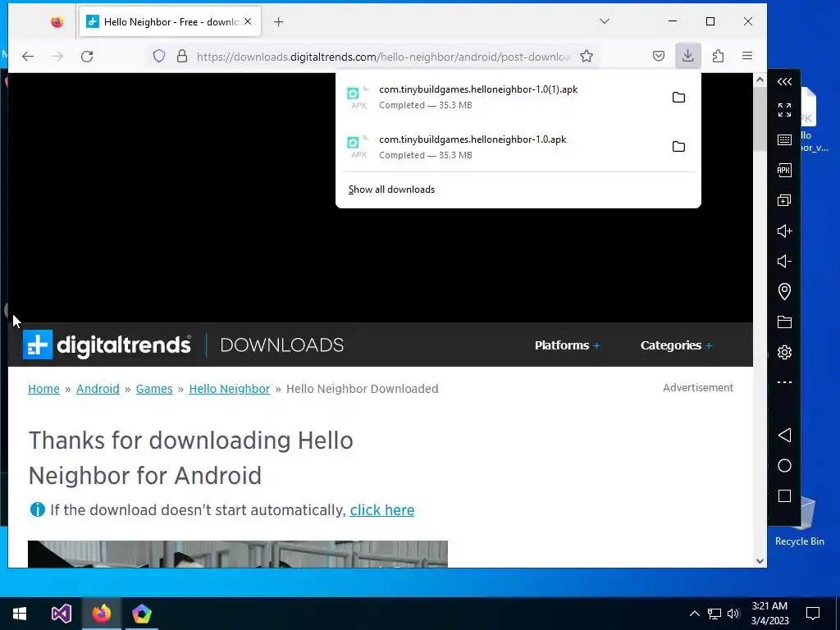Click the 'click here' download link
This screenshot has width=840, height=630.
coord(382,510)
